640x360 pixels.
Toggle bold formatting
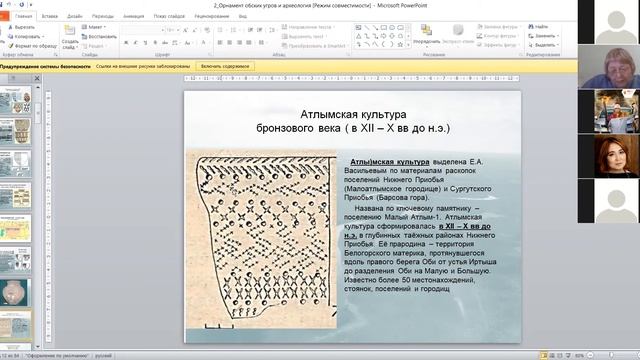point(127,42)
